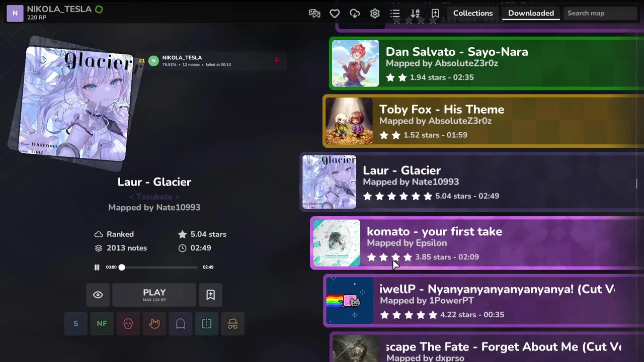Toggle the rock-hand modifier
The image size is (644, 362).
(154, 324)
